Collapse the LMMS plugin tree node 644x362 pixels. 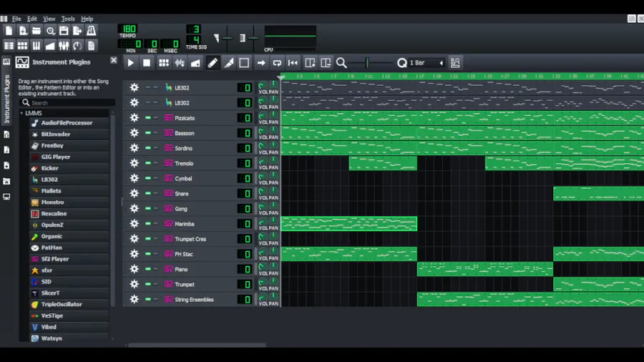pyautogui.click(x=21, y=113)
